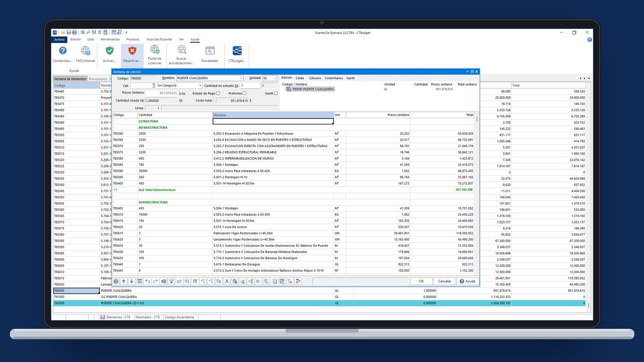Click the Desactivar license shield icon
Viewport: 644px width, 362px height.
132,51
